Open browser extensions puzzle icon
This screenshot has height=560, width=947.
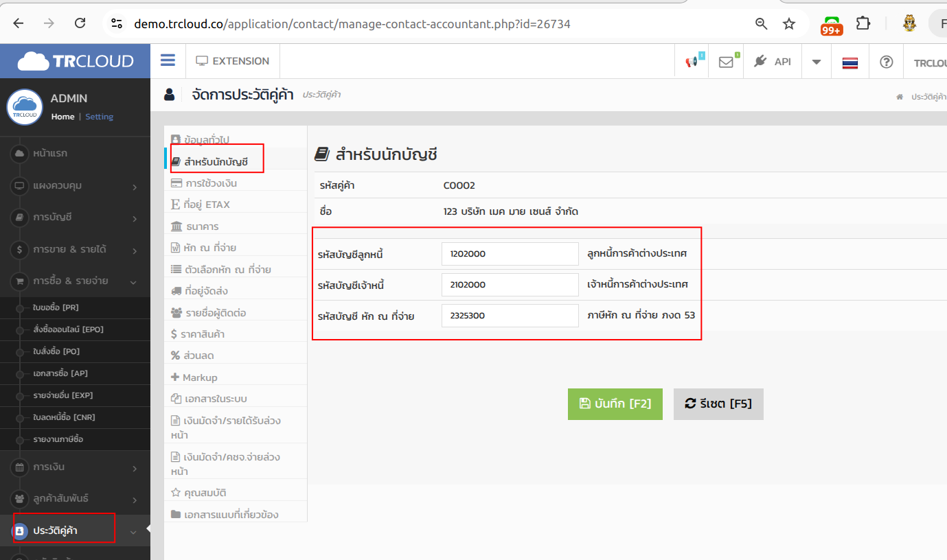coord(863,23)
